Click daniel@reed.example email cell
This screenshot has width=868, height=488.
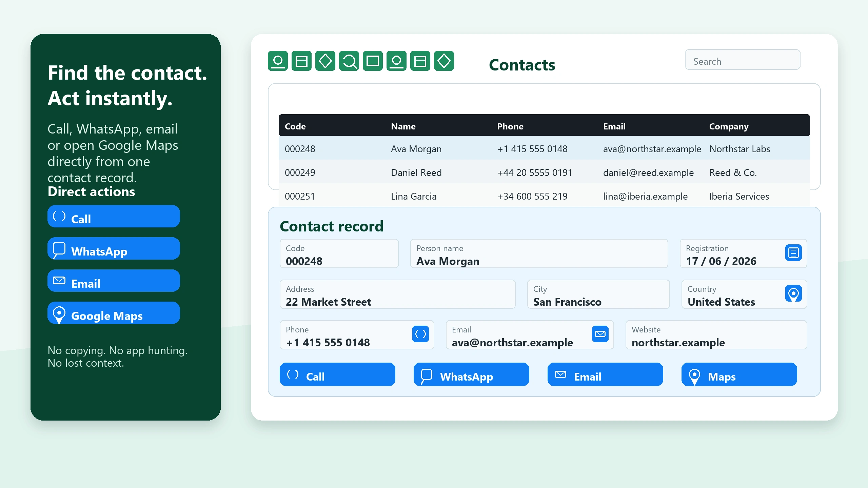648,172
